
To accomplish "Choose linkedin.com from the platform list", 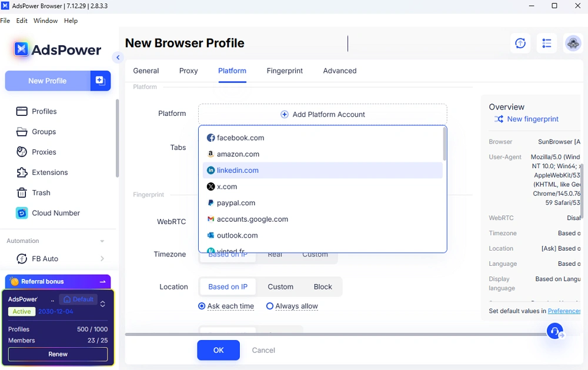I will (x=238, y=171).
